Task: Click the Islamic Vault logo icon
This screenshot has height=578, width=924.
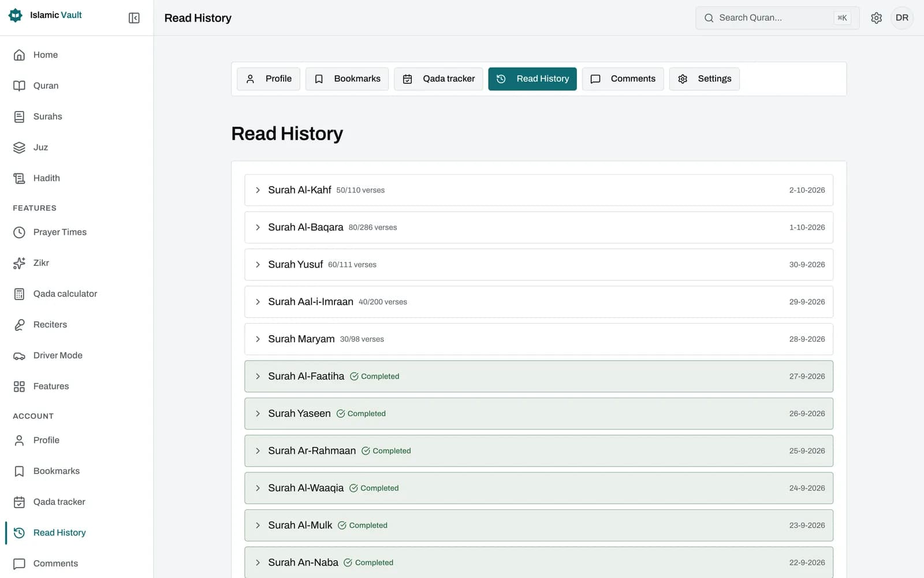Action: tap(16, 16)
